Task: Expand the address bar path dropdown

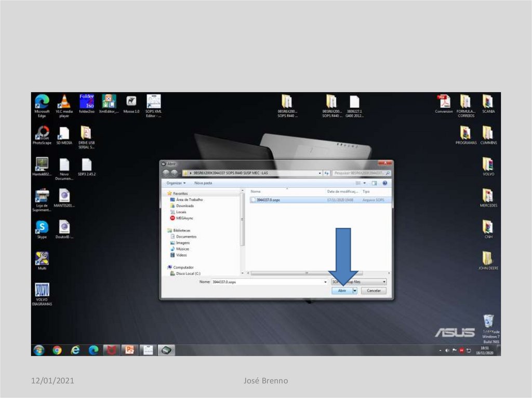Action: (x=320, y=173)
